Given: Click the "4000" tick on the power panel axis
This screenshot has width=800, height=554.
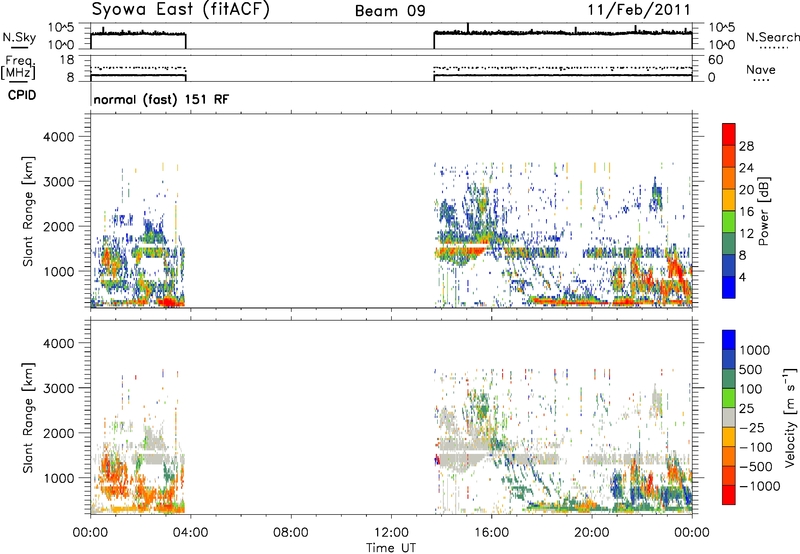Looking at the screenshot, I should [59, 137].
